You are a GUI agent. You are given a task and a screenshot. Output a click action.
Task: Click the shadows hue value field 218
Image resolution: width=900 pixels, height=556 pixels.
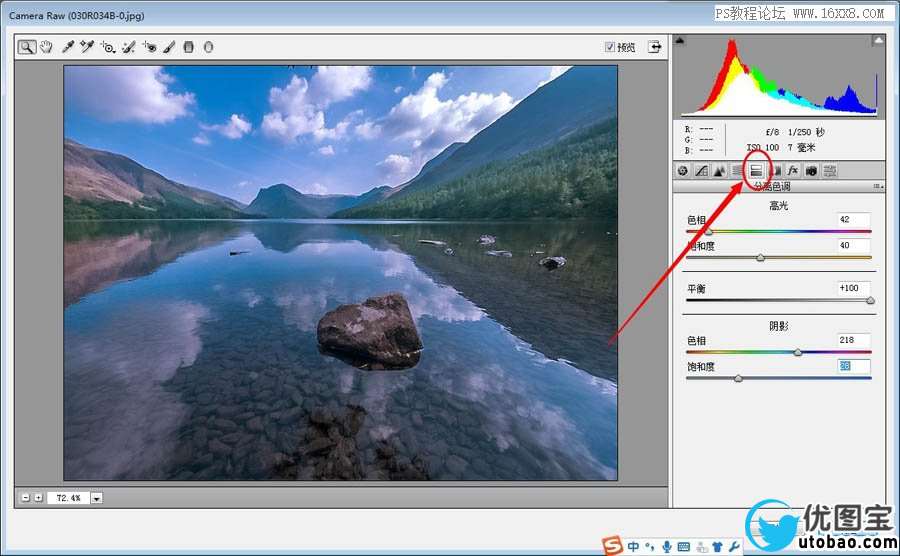(x=853, y=340)
